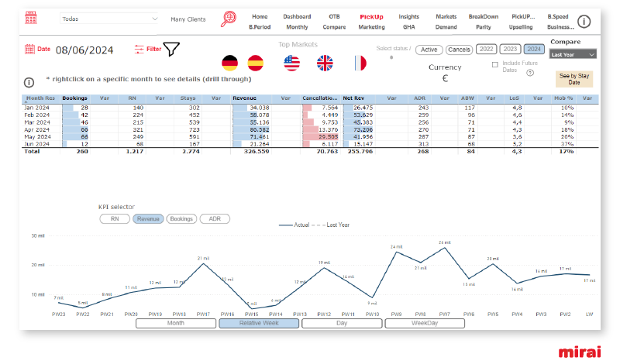Click the hotel building icon
Image resolution: width=620 pixels, height=364 pixels.
click(x=31, y=19)
